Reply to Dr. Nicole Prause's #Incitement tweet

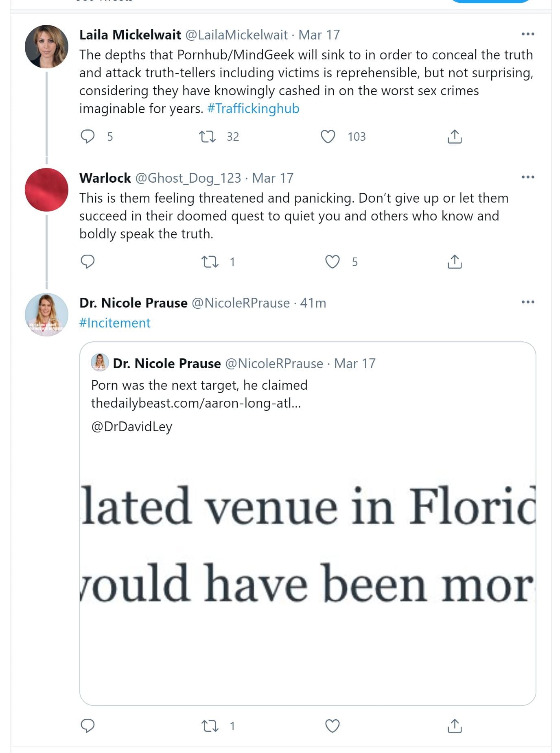click(x=87, y=726)
